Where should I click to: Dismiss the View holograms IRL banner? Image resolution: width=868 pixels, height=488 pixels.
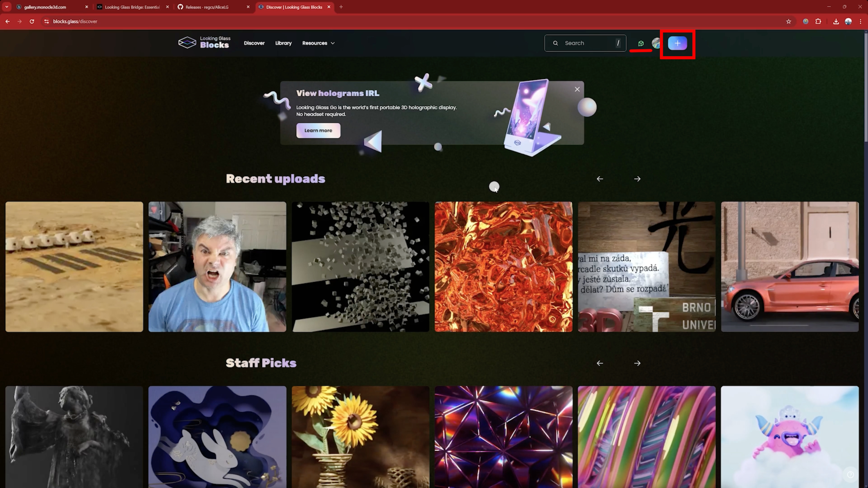[577, 89]
